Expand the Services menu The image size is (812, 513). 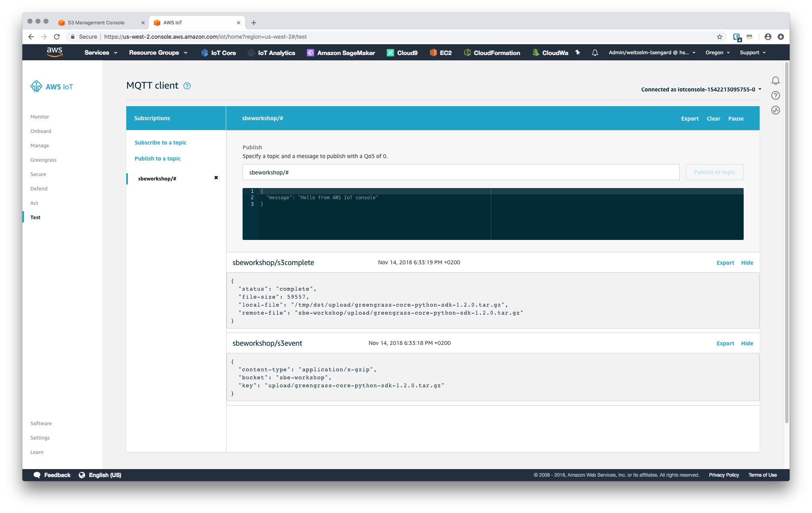tap(101, 53)
